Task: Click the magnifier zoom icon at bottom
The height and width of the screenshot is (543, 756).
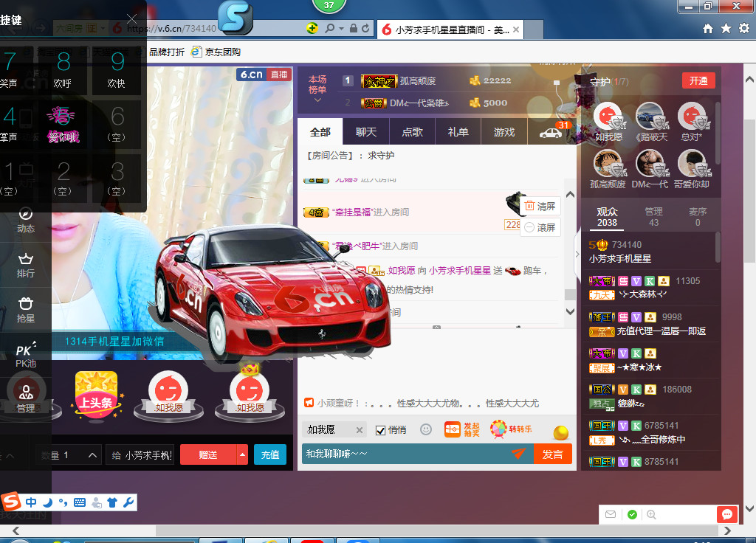Action: pos(651,514)
